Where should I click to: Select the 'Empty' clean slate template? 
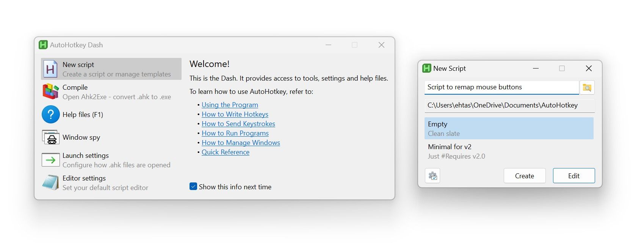pyautogui.click(x=509, y=128)
